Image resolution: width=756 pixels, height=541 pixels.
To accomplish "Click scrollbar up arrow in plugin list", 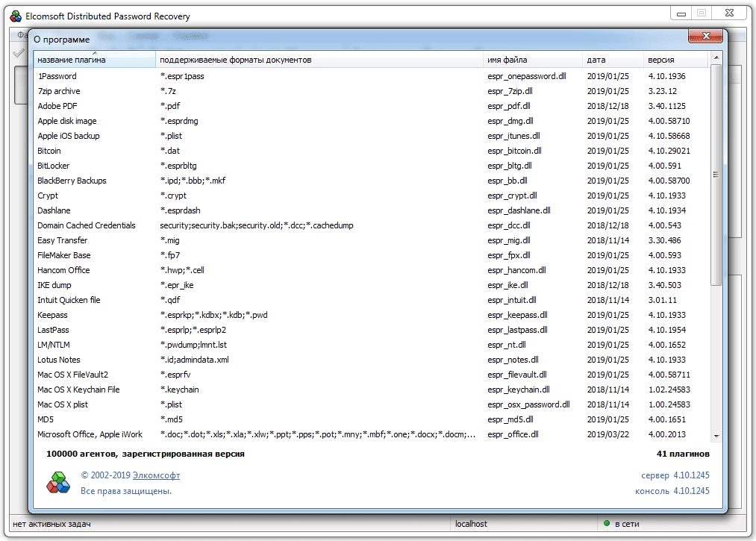I will [716, 57].
